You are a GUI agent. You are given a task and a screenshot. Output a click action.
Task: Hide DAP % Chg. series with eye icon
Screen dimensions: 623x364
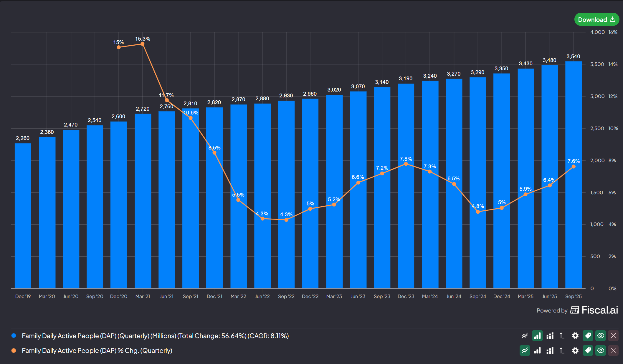click(601, 350)
